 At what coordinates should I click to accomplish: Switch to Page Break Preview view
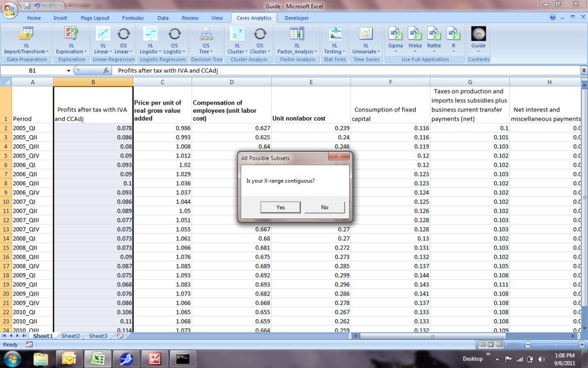point(498,344)
